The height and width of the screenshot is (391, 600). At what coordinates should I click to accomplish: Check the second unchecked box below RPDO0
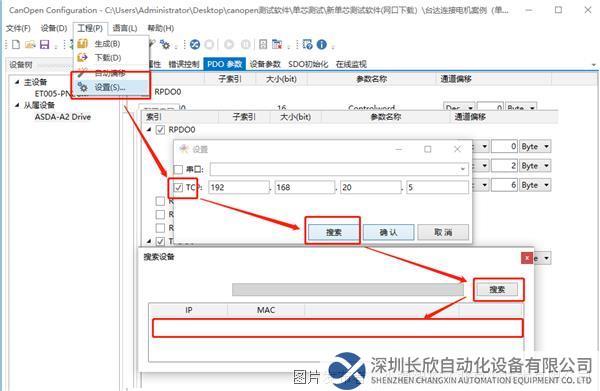tap(160, 215)
